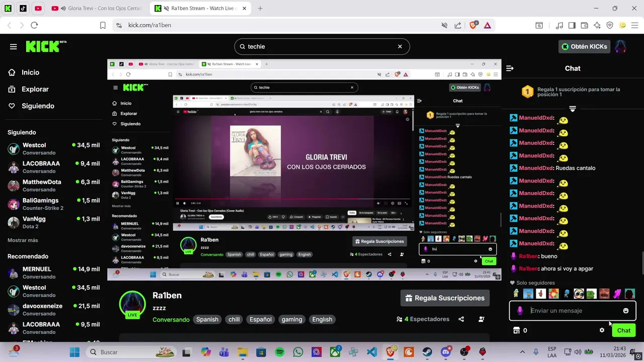Reload the page in the browser
The width and height of the screenshot is (644, 362).
34,25
